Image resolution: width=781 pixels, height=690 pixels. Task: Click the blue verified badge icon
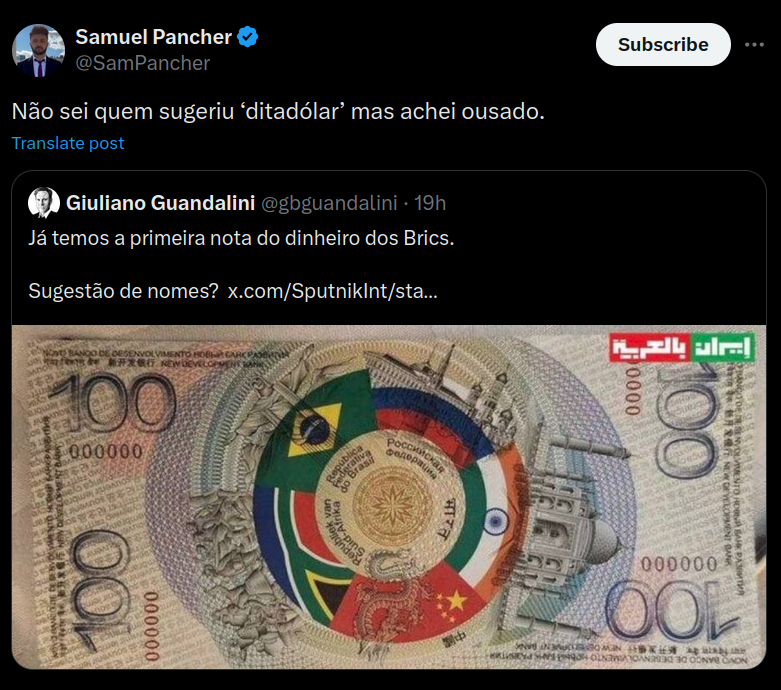coord(247,37)
